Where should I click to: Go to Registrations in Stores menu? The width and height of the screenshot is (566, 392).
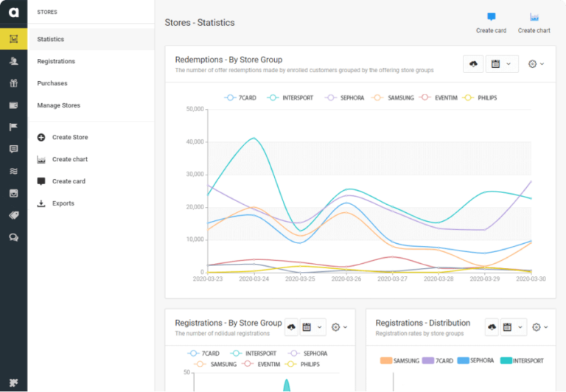click(x=56, y=61)
